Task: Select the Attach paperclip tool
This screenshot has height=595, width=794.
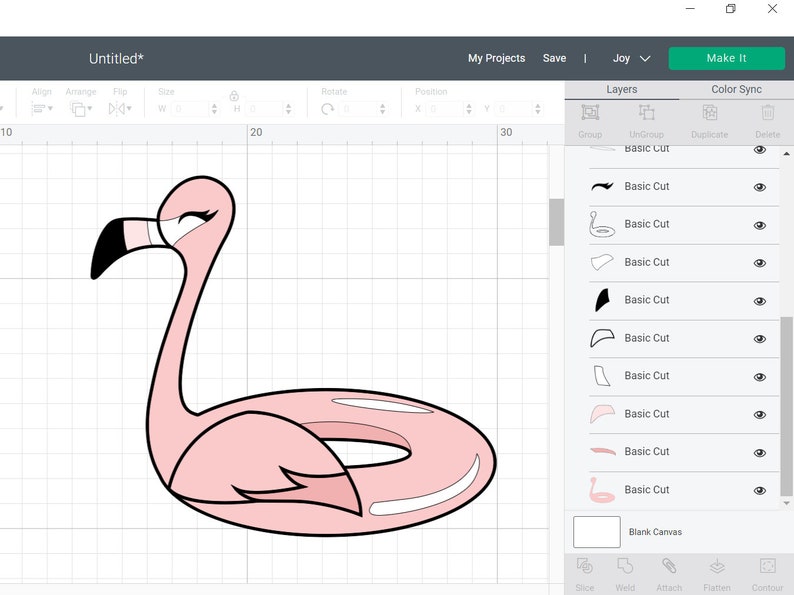Action: pyautogui.click(x=669, y=566)
